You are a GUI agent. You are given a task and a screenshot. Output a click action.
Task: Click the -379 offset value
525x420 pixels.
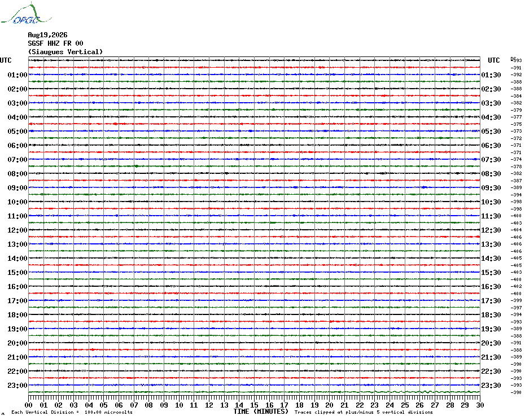coord(517,110)
